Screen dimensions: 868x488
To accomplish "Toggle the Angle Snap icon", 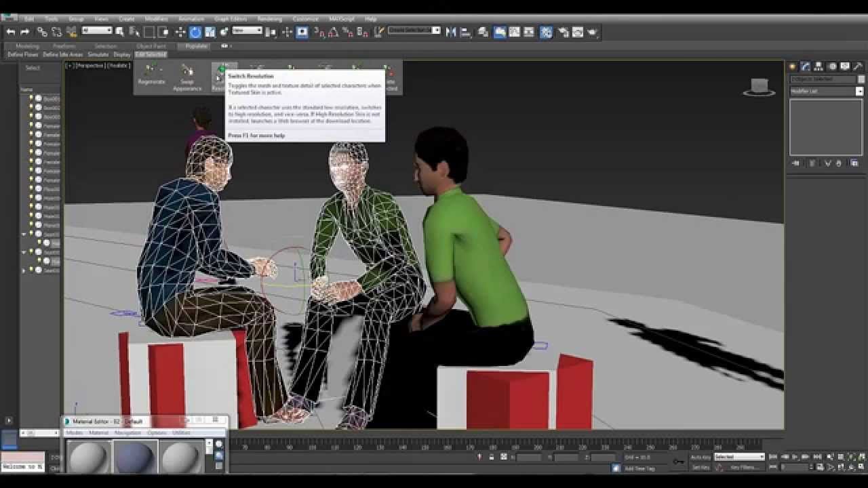I will [x=333, y=31].
